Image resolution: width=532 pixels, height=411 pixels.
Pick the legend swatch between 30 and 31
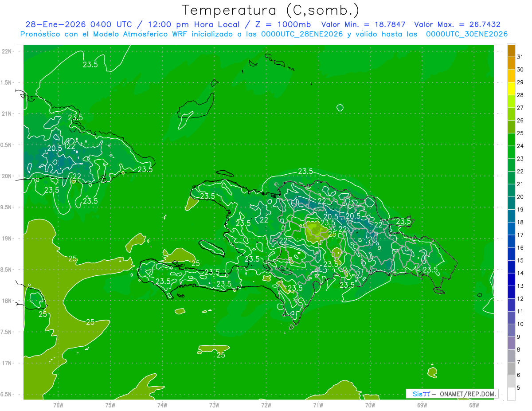tap(511, 63)
